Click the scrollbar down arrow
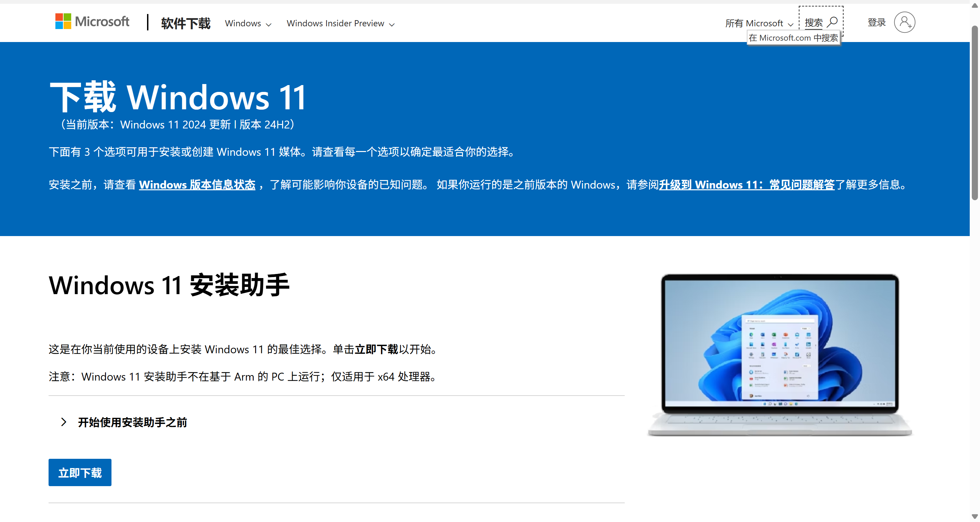980x522 pixels. click(x=975, y=516)
